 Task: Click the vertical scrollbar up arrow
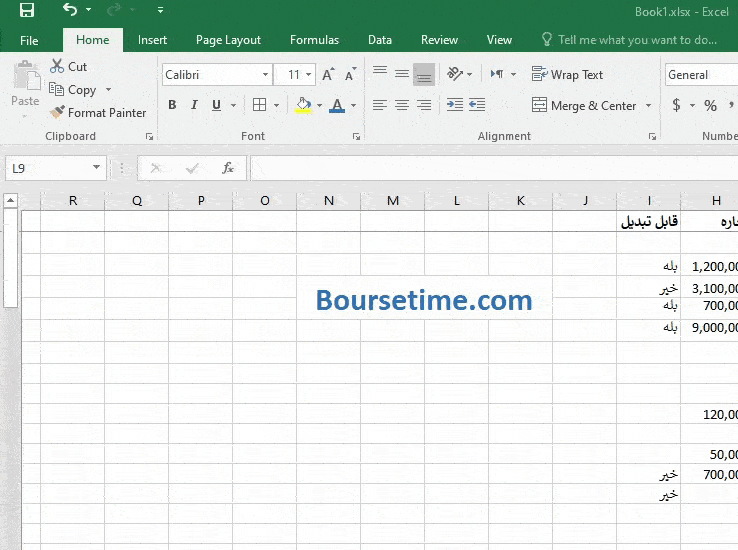10,200
